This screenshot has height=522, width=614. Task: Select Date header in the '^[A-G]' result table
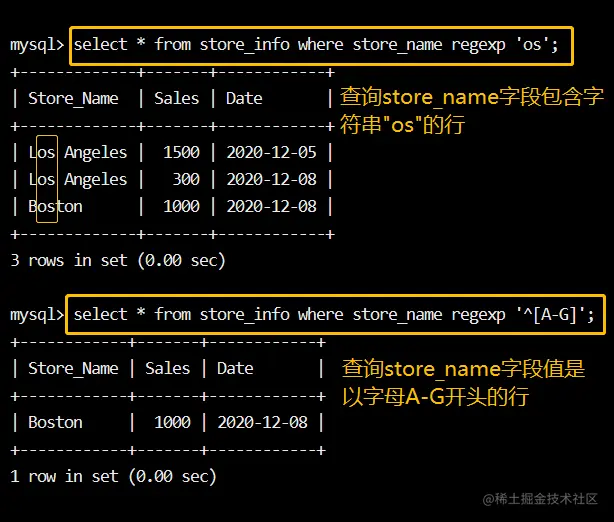click(235, 368)
